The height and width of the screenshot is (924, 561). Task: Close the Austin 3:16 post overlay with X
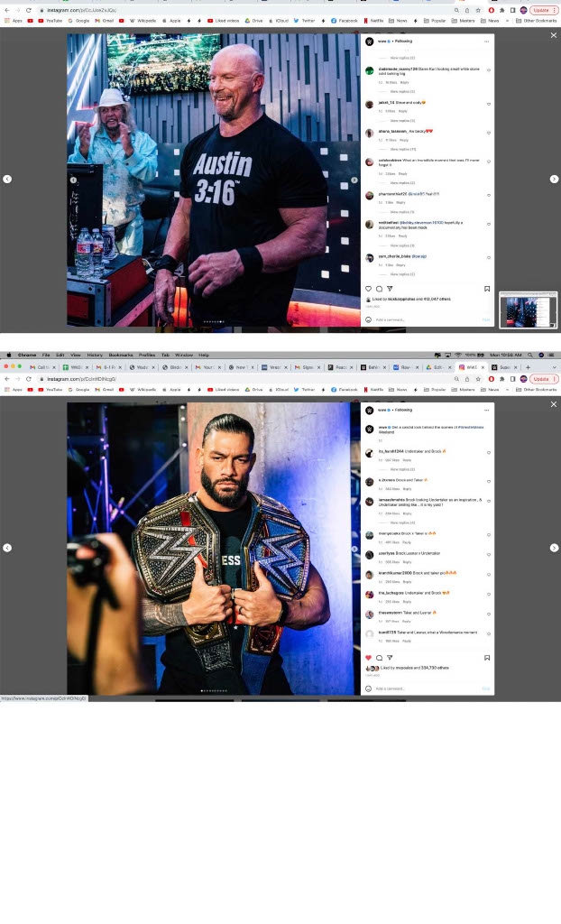[x=554, y=35]
